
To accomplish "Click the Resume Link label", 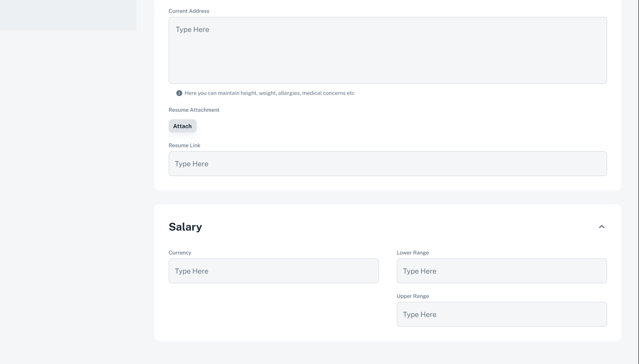I will (x=185, y=146).
